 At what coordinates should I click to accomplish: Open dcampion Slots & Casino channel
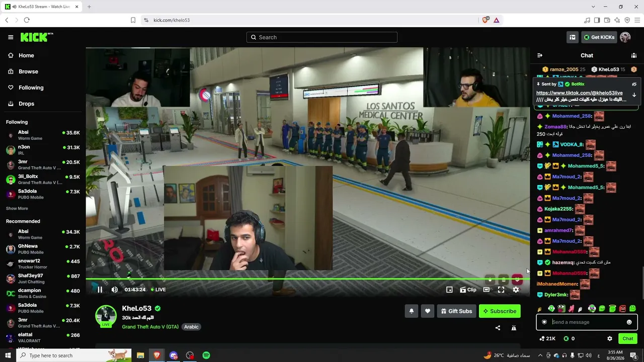coord(43,293)
